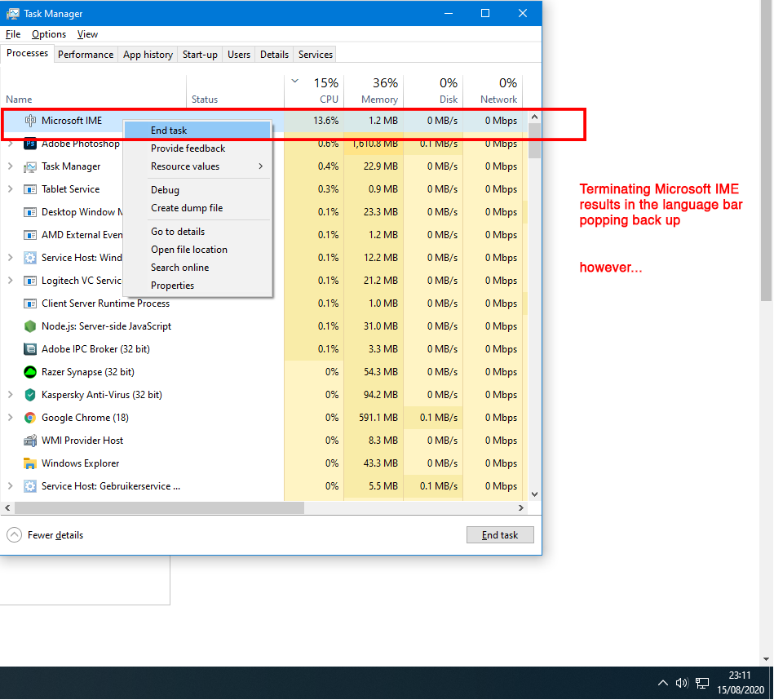
Task: Click the taskbar network icon
Action: [702, 683]
